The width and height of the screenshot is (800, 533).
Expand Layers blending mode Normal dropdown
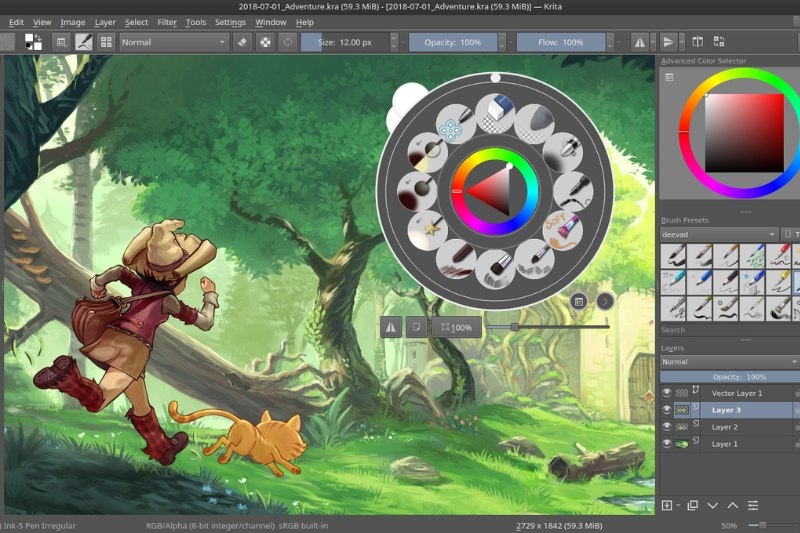tap(730, 362)
